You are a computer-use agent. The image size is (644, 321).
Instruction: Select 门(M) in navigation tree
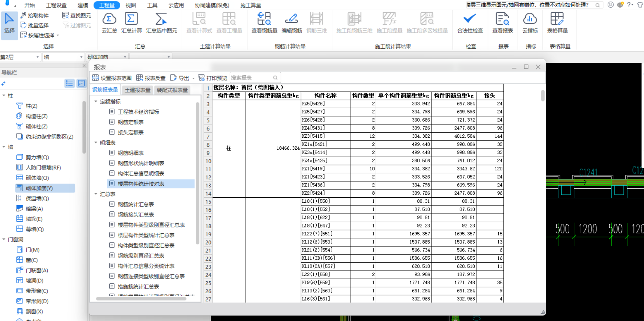coord(32,250)
